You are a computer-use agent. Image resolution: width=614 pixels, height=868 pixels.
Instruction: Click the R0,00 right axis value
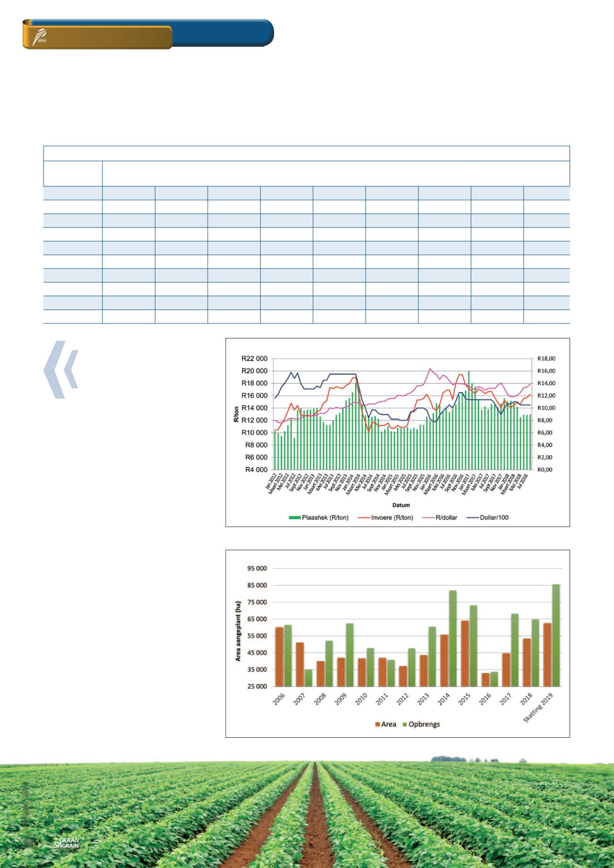[544, 470]
